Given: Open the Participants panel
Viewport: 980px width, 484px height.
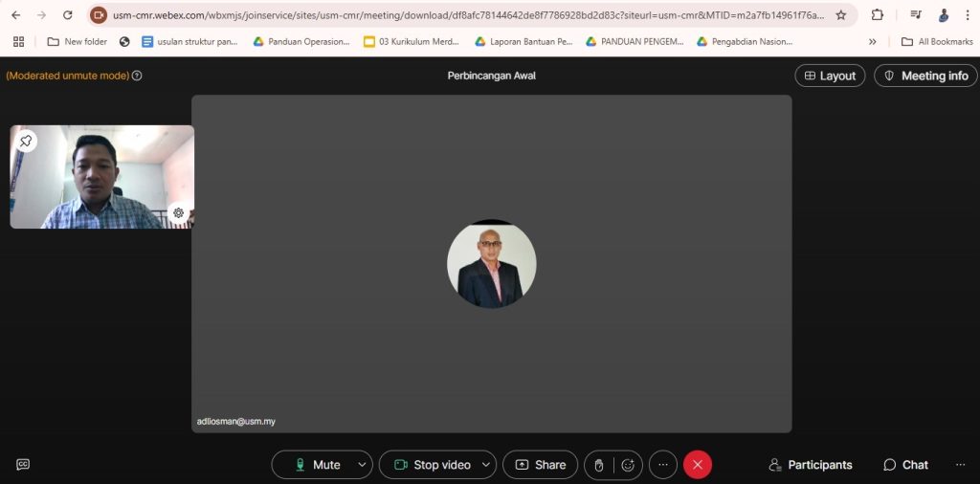Looking at the screenshot, I should pos(810,465).
